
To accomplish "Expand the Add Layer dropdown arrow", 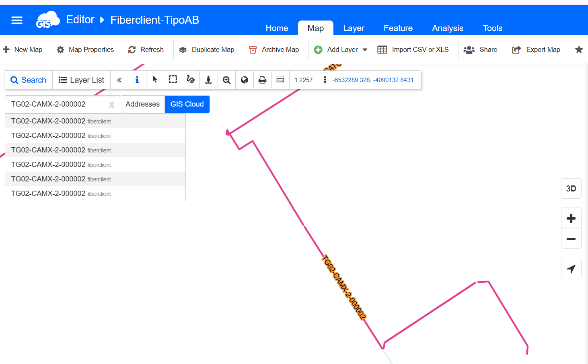I will tap(365, 50).
